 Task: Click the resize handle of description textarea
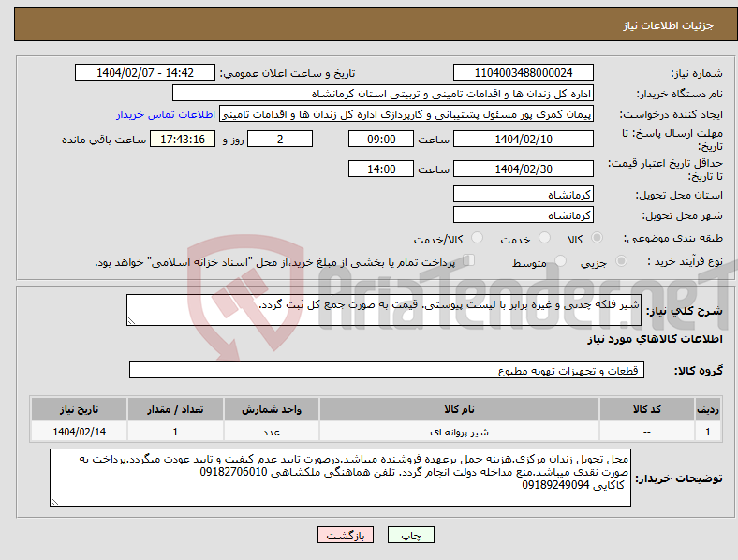[131, 321]
